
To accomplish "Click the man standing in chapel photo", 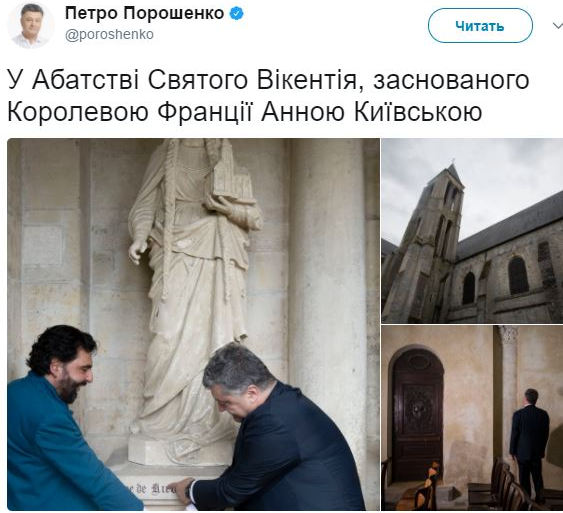I will 529,445.
